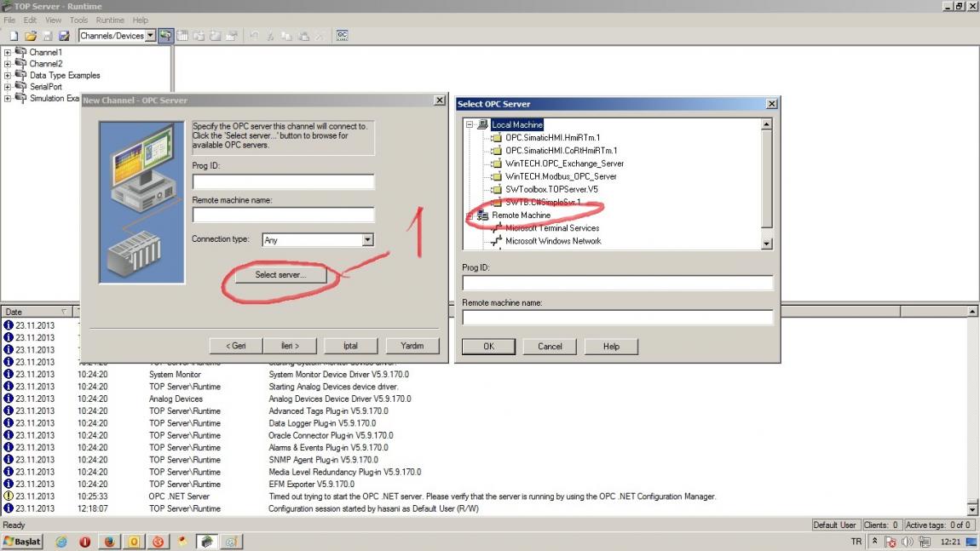Click OK in Select OPC Server dialog
The width and height of the screenshot is (980, 551).
pos(489,346)
